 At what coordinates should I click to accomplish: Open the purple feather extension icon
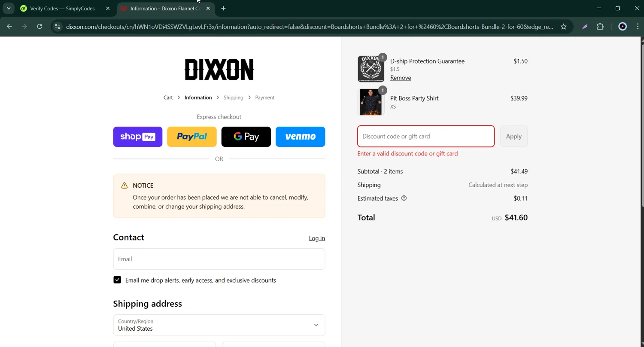(585, 27)
